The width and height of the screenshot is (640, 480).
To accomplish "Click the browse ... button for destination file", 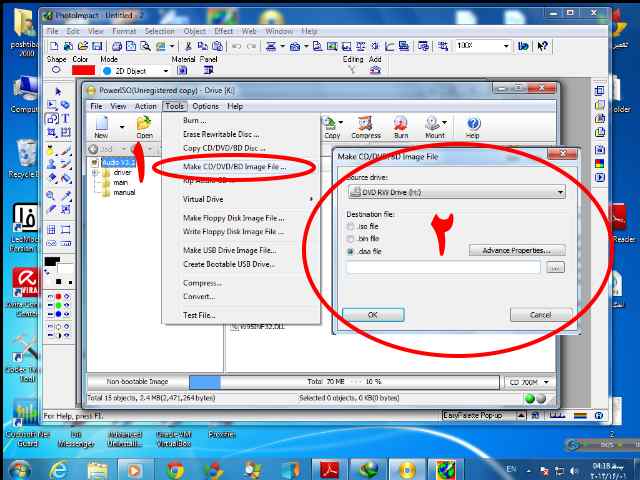I will (555, 268).
